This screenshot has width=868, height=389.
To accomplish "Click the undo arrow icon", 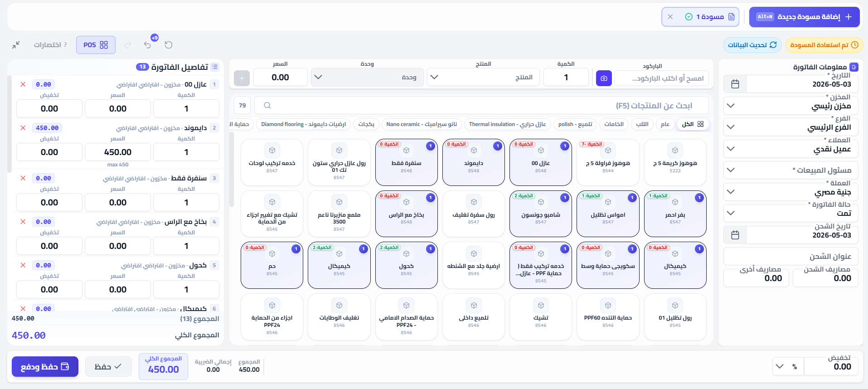I will point(147,45).
